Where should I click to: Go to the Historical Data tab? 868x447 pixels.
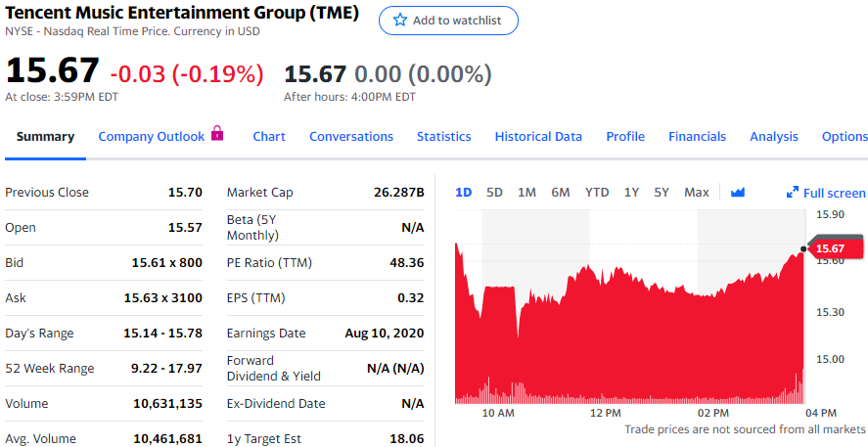click(538, 137)
